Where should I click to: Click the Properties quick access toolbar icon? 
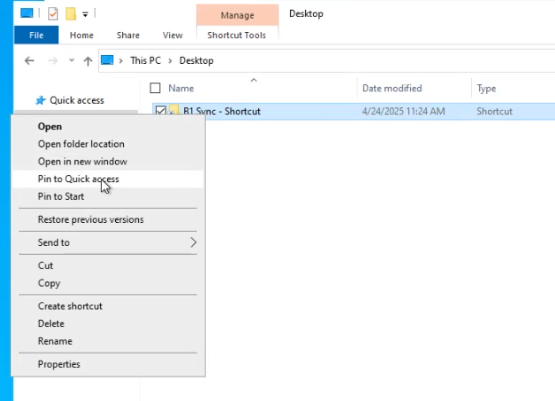(53, 14)
